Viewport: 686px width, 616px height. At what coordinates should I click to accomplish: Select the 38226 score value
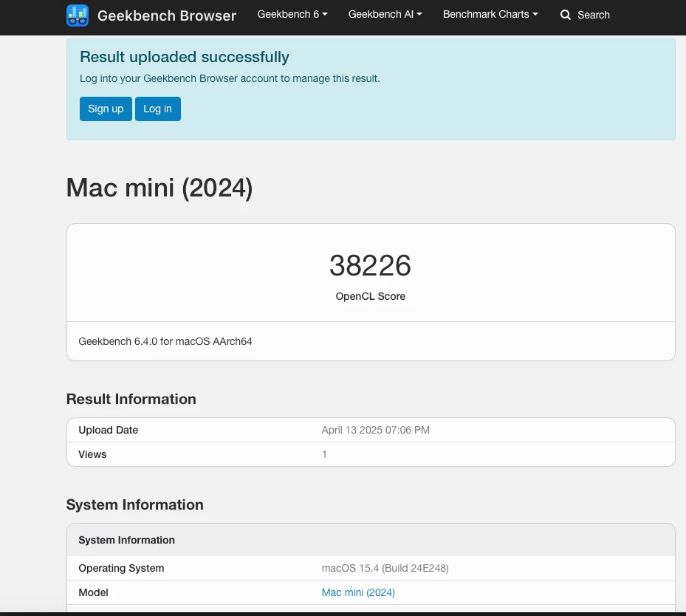click(x=370, y=266)
